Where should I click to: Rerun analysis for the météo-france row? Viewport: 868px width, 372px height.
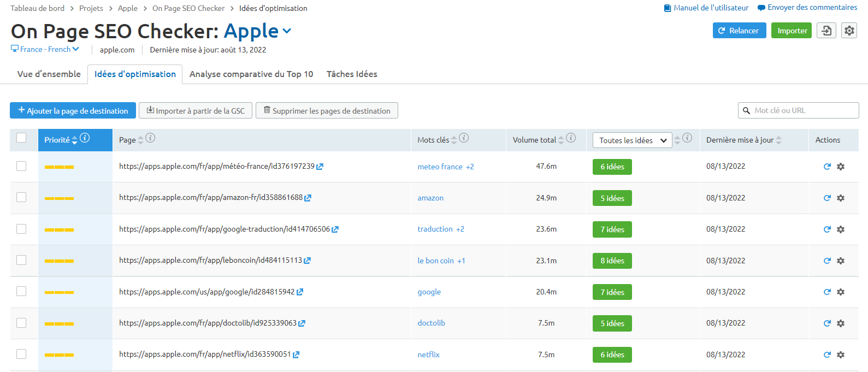(827, 167)
